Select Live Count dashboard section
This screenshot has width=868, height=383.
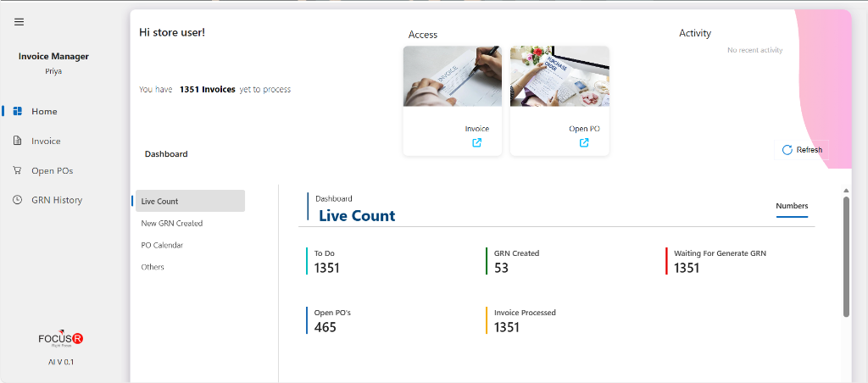click(x=190, y=201)
